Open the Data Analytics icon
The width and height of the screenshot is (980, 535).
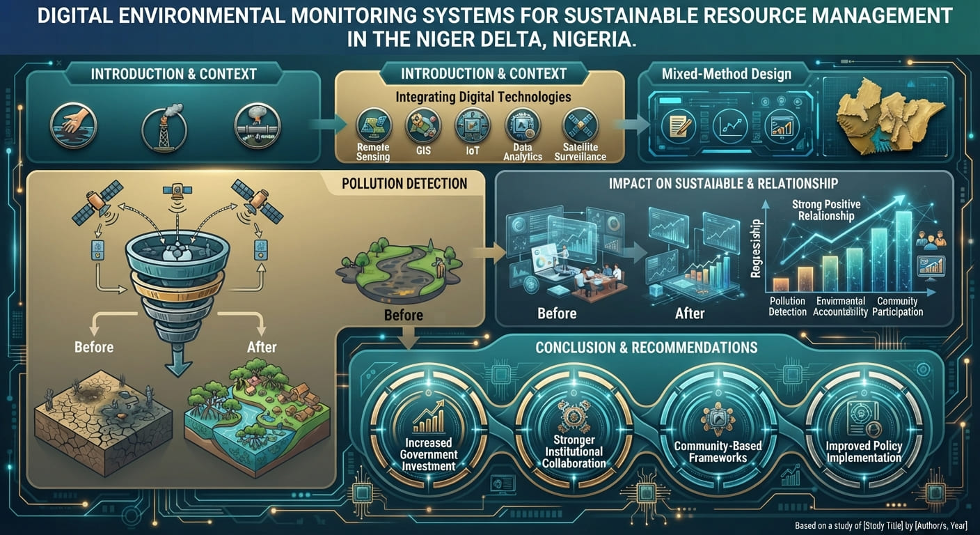click(523, 126)
